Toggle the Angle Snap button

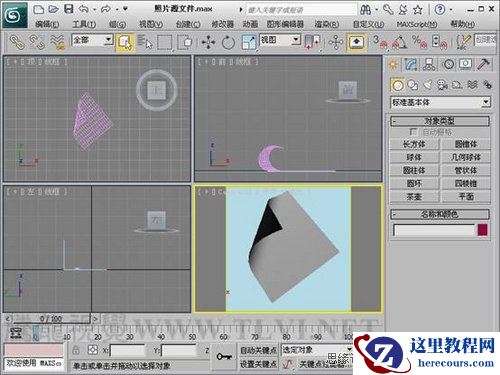(400, 42)
